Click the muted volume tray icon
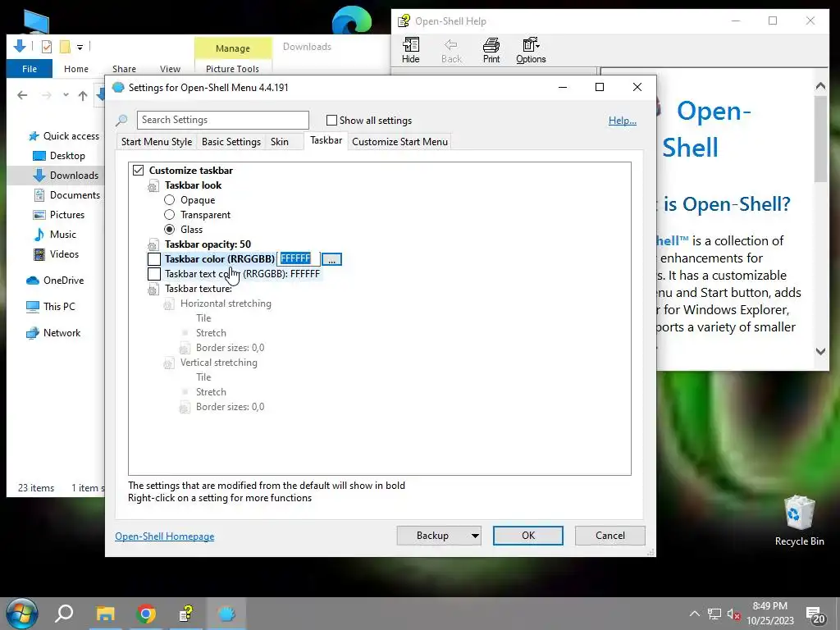The width and height of the screenshot is (840, 630). point(734,614)
